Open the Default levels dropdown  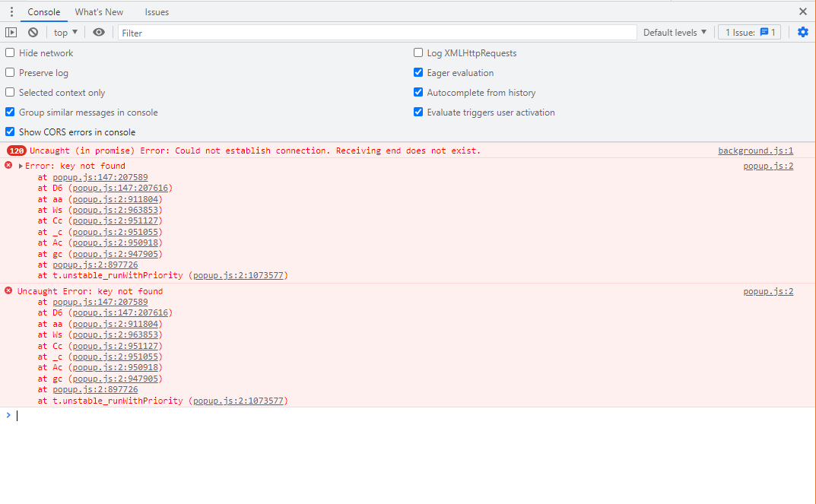[675, 32]
